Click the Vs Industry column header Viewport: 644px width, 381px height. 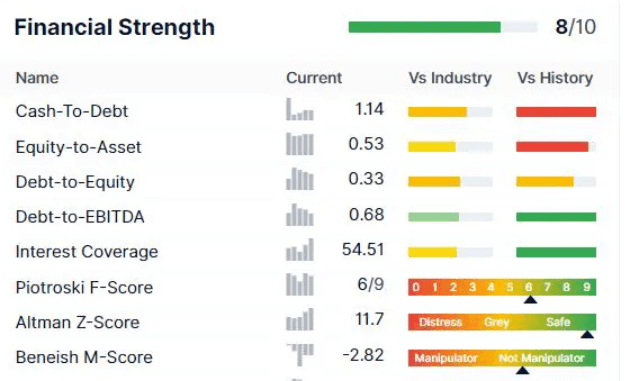(450, 78)
